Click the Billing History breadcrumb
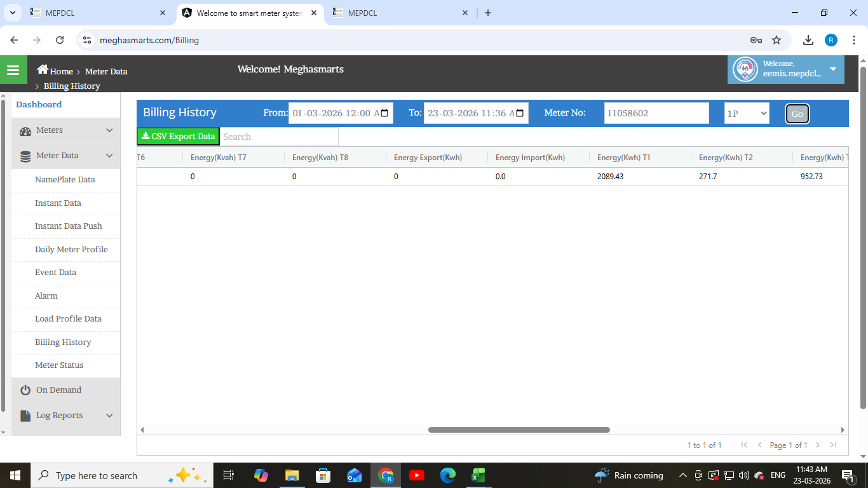Screen dimensions: 868x488 pos(72,86)
